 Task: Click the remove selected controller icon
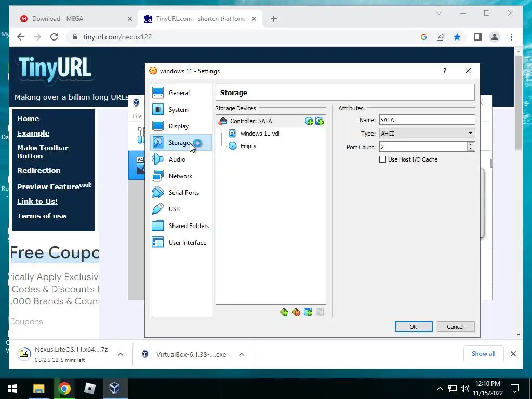(x=296, y=312)
